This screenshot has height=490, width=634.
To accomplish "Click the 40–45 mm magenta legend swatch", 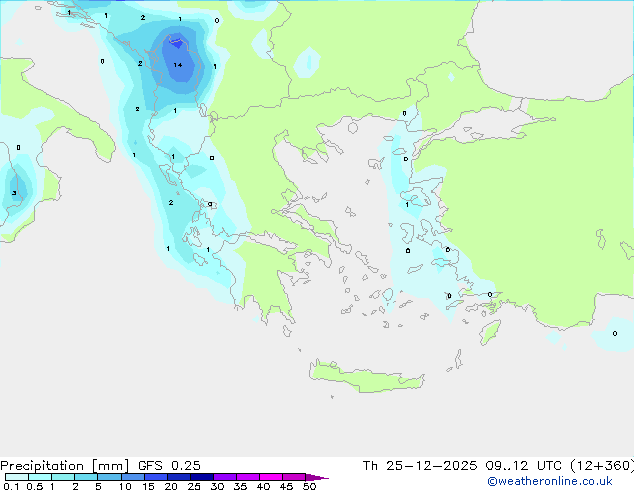I will pos(271,477).
